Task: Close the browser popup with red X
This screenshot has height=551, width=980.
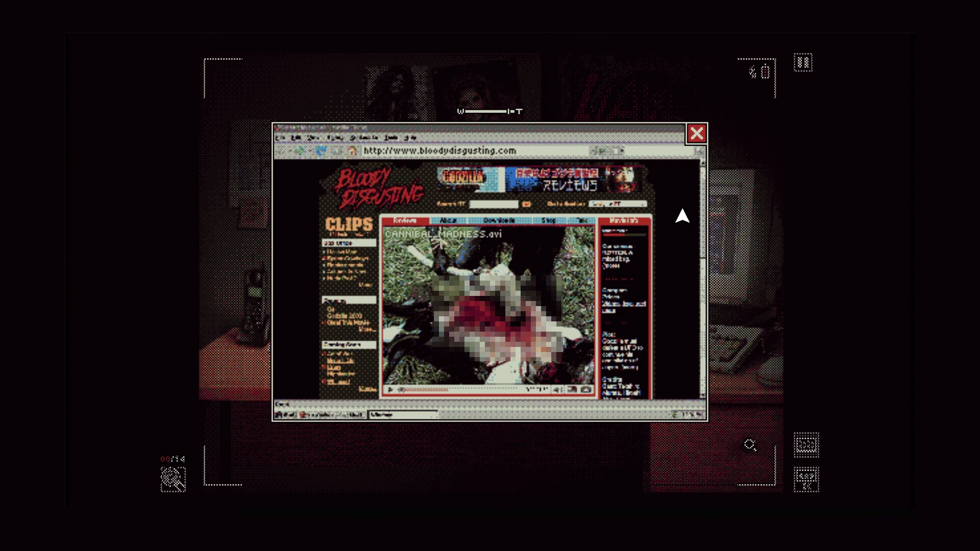Action: 697,134
